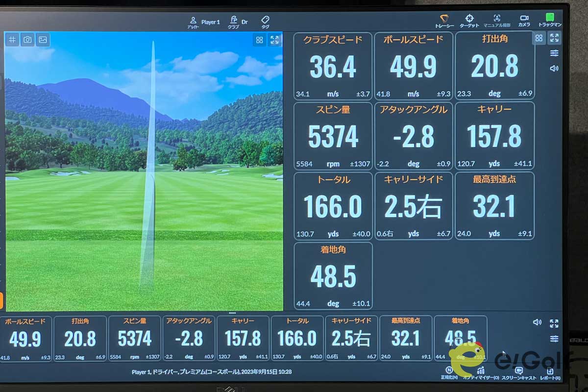588x392 pixels.
Task: Toggle sound in the bottom strip
Action: (x=538, y=322)
